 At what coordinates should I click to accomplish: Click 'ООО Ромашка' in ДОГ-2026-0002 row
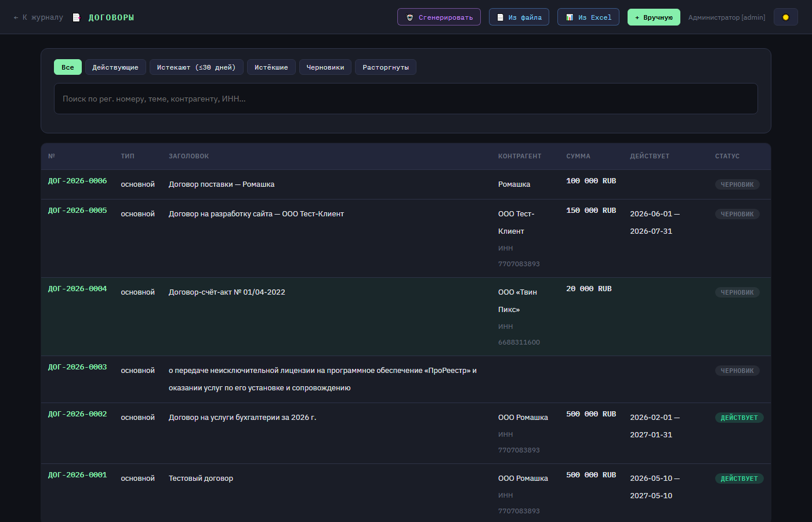click(523, 418)
